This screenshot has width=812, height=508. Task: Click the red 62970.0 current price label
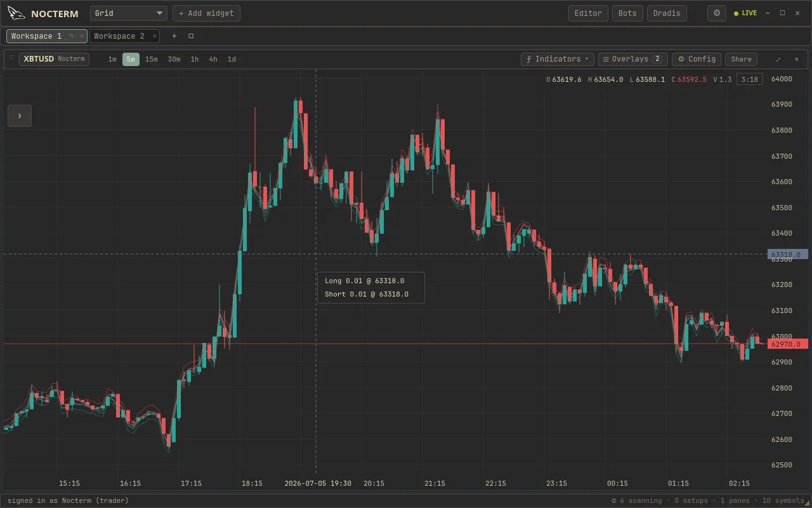(788, 344)
